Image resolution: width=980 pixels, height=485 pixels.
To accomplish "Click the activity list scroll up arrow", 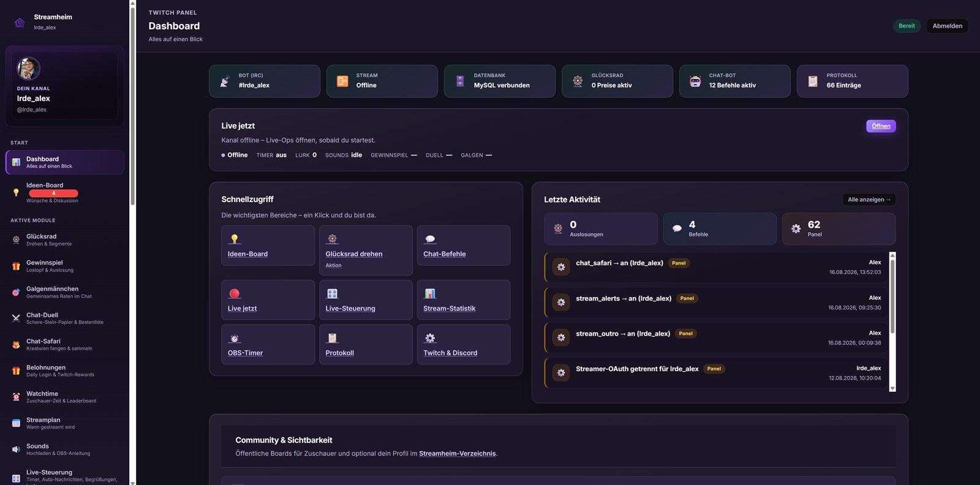I will 892,255.
